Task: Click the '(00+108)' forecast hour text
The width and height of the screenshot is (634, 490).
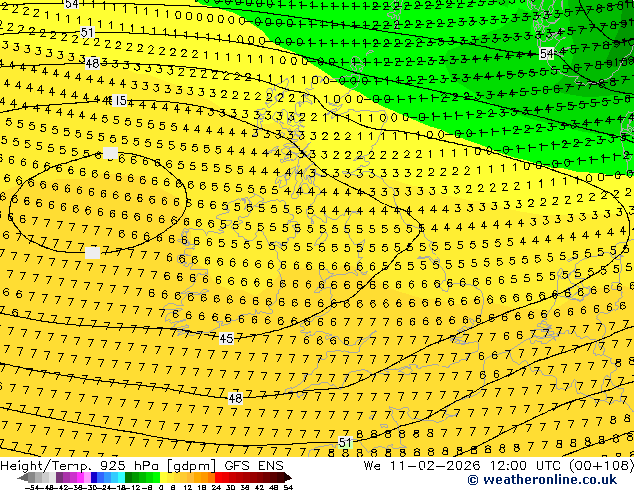Action: [x=601, y=465]
